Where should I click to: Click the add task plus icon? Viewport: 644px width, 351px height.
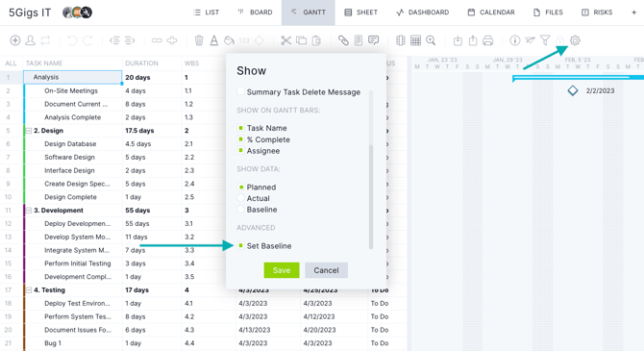pos(15,40)
